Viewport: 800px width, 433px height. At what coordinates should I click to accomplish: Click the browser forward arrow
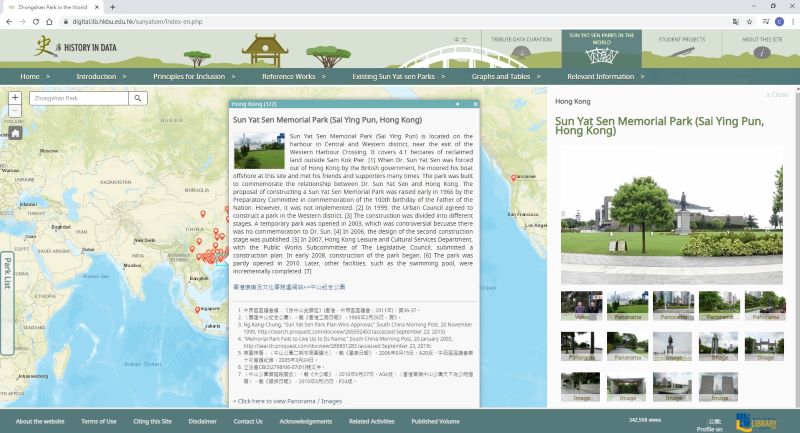click(x=22, y=21)
